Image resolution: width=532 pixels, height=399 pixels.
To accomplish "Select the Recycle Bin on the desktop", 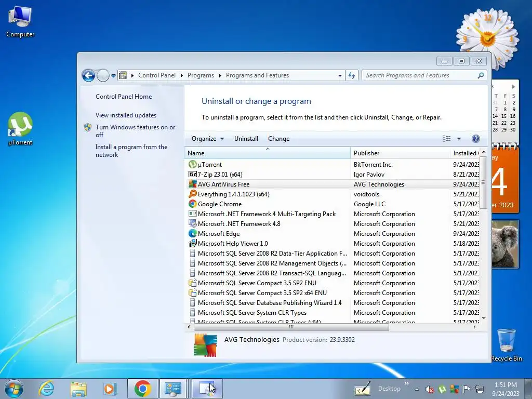I will 507,345.
